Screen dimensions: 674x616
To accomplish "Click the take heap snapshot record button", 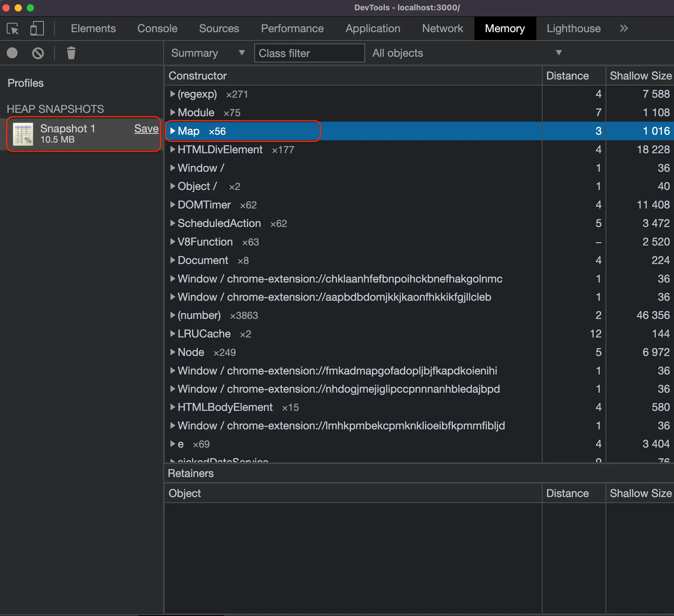I will point(12,53).
